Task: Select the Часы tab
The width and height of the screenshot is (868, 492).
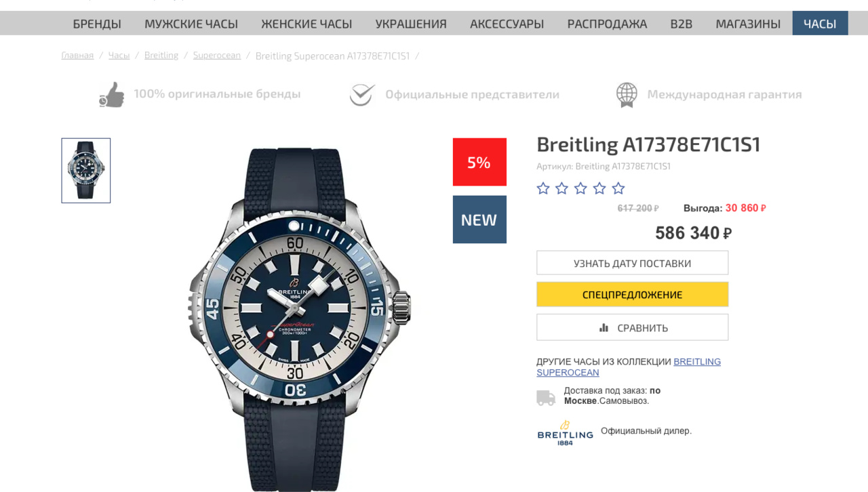Action: pos(820,24)
